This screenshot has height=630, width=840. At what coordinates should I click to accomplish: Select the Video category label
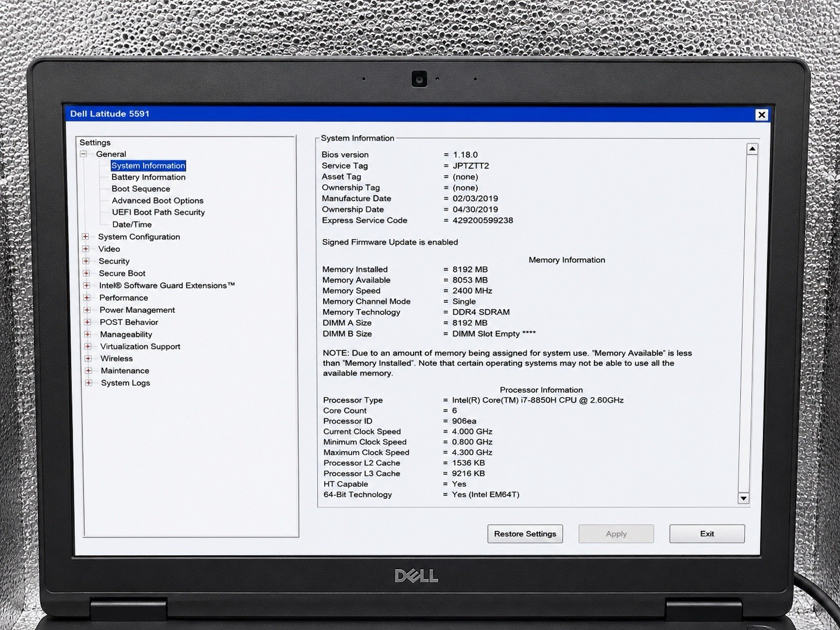coord(109,249)
